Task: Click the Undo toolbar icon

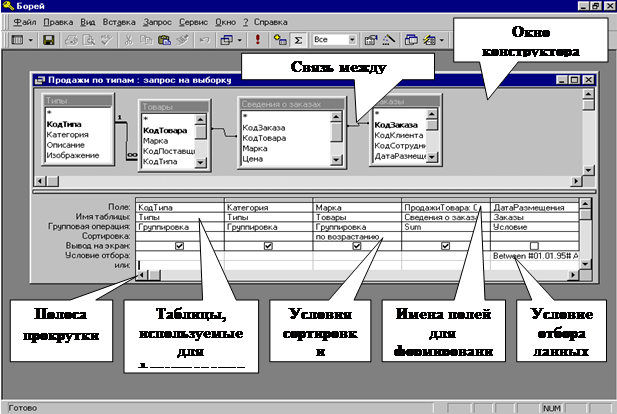Action: (x=204, y=41)
